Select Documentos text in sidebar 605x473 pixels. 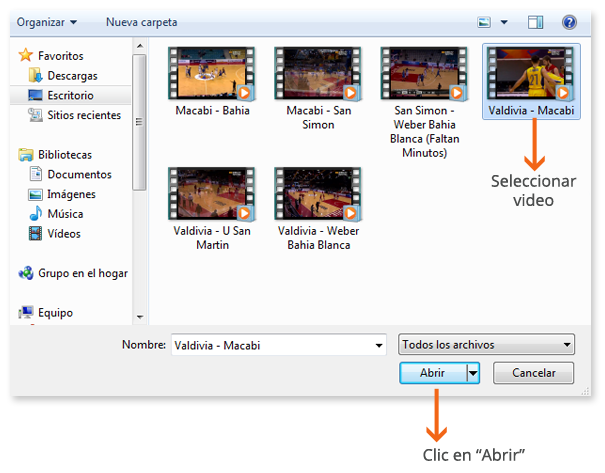79,174
